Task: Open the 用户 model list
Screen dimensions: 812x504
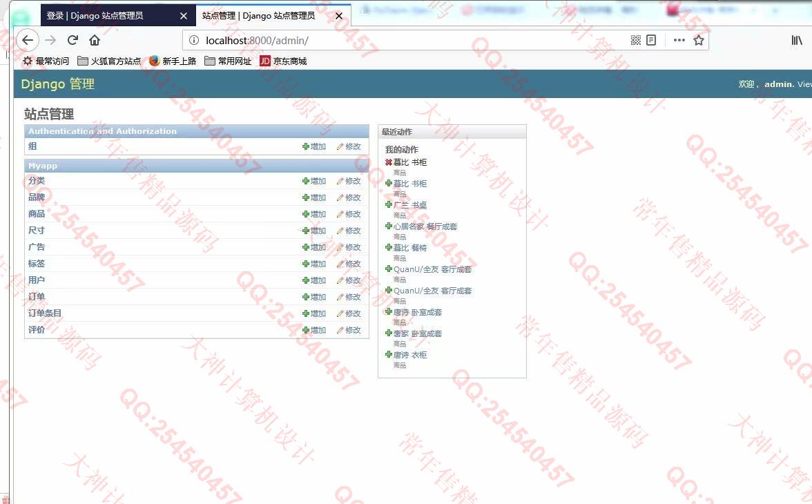Action: click(x=36, y=280)
